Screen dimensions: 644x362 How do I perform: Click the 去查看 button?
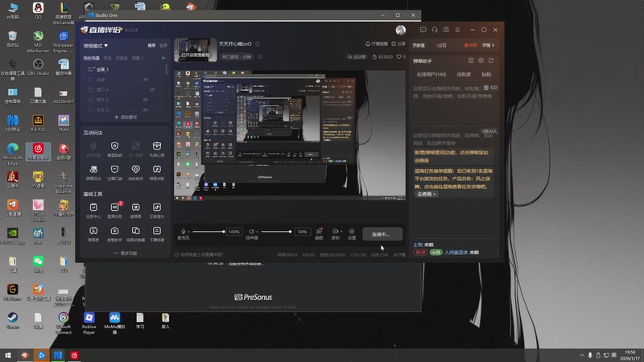(x=426, y=194)
